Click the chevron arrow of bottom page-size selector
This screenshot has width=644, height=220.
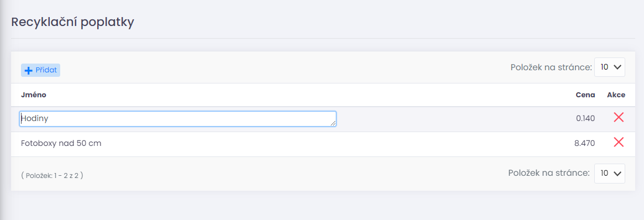(616, 174)
